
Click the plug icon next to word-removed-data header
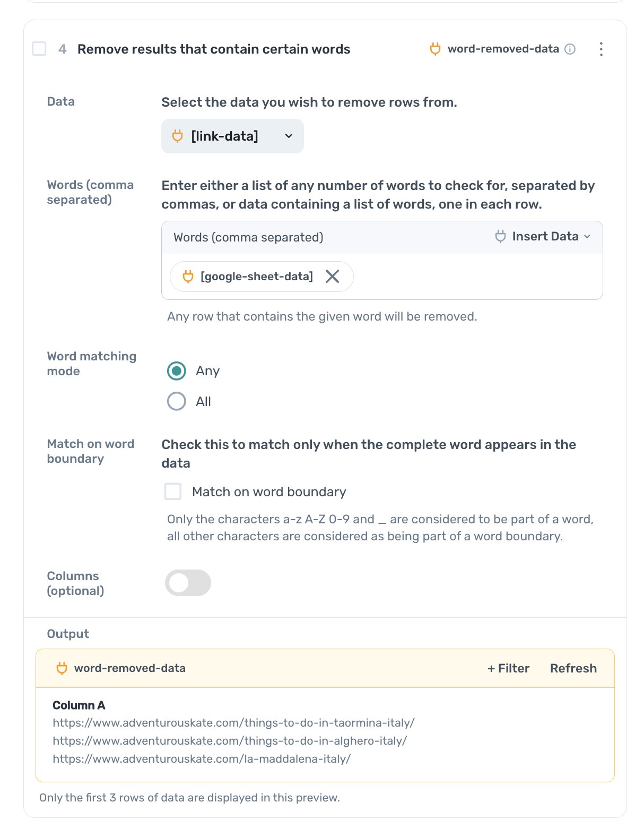click(x=435, y=49)
